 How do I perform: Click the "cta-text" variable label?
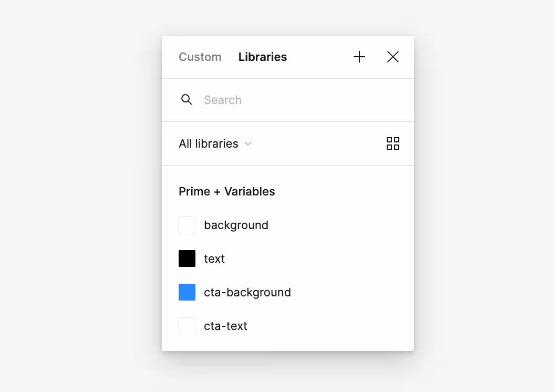pos(225,326)
